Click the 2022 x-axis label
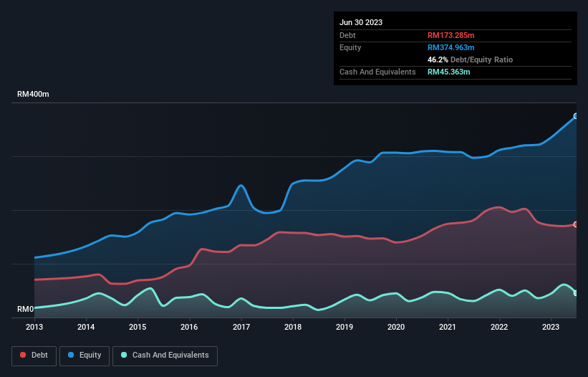The height and width of the screenshot is (377, 588). (x=499, y=327)
